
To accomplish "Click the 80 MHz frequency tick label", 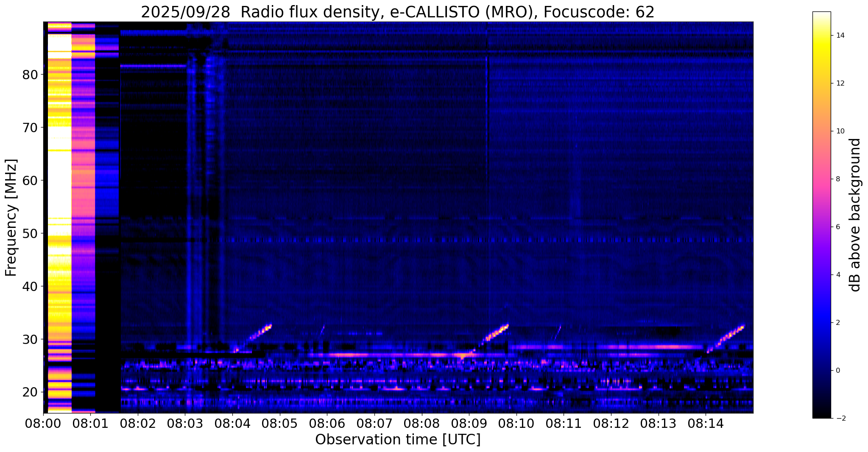I will click(x=30, y=75).
